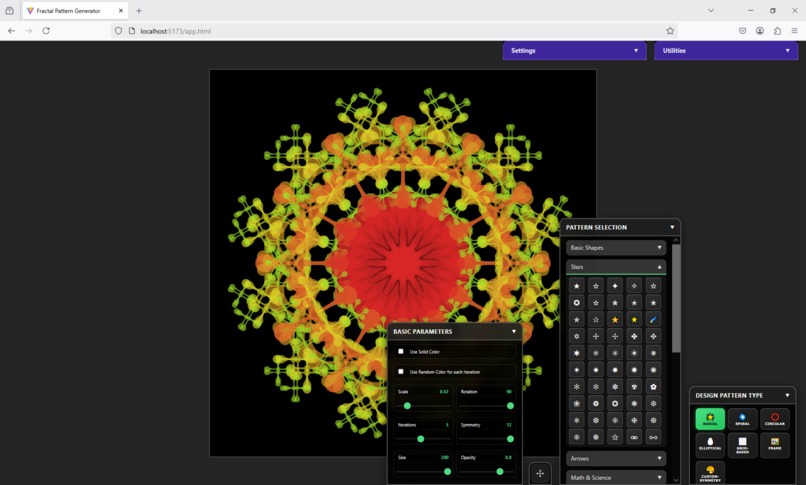Click the Pattern Selection panel scrollbar
Image resolution: width=806 pixels, height=485 pixels.
(676, 298)
